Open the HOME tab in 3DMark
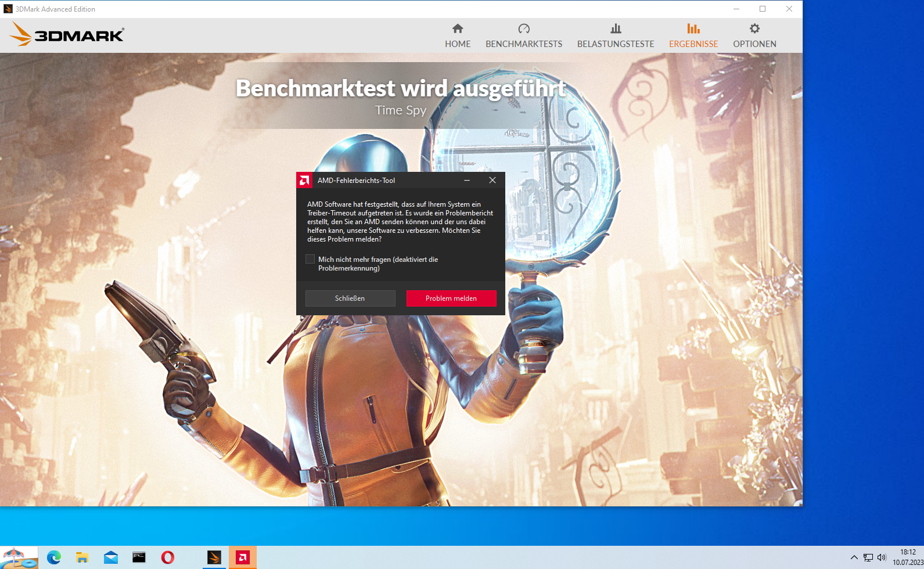Image resolution: width=924 pixels, height=569 pixels. tap(458, 36)
